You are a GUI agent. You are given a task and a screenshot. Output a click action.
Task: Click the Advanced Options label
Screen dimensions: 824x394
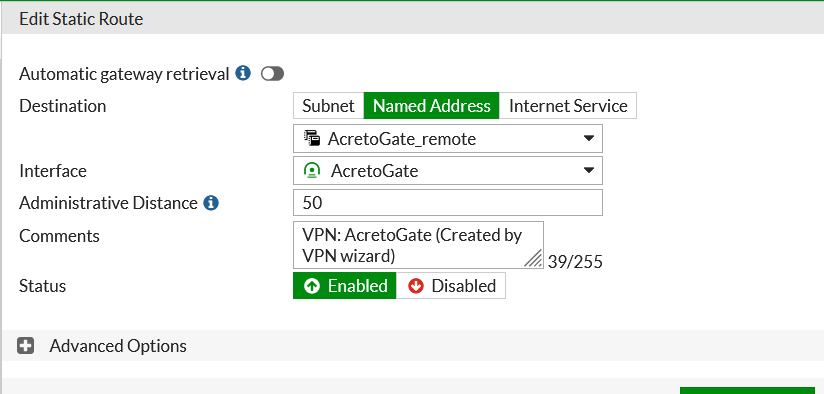click(118, 346)
